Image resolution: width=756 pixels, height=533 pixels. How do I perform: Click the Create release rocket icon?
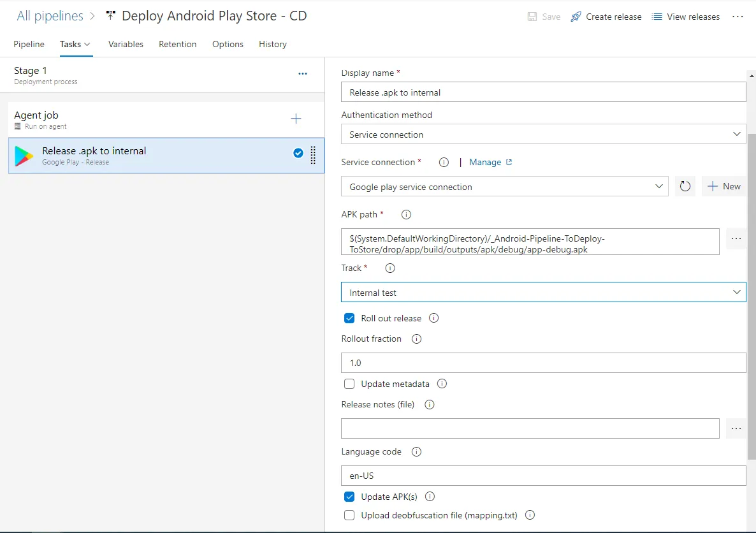576,17
